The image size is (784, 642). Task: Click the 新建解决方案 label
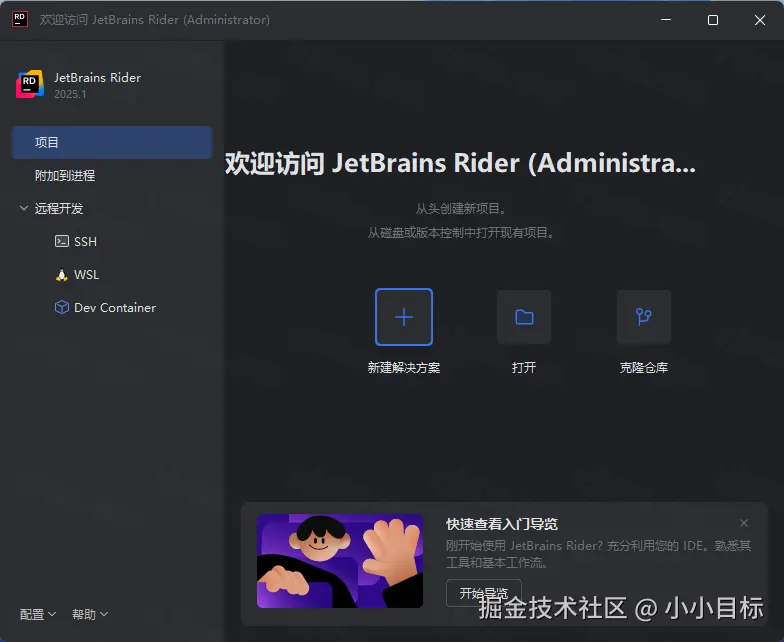tap(404, 368)
